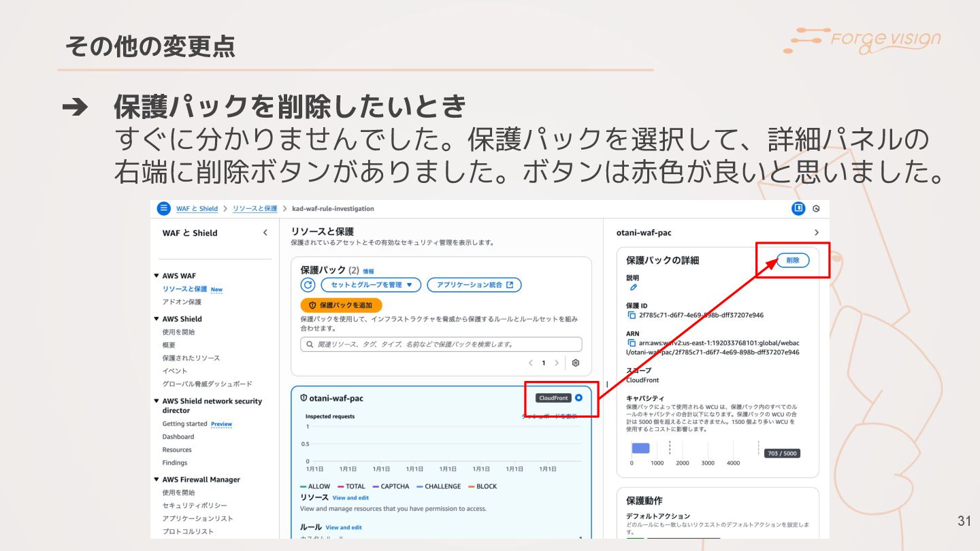Open プロトコルリスト in the sidebar
The height and width of the screenshot is (551, 980).
tap(188, 531)
